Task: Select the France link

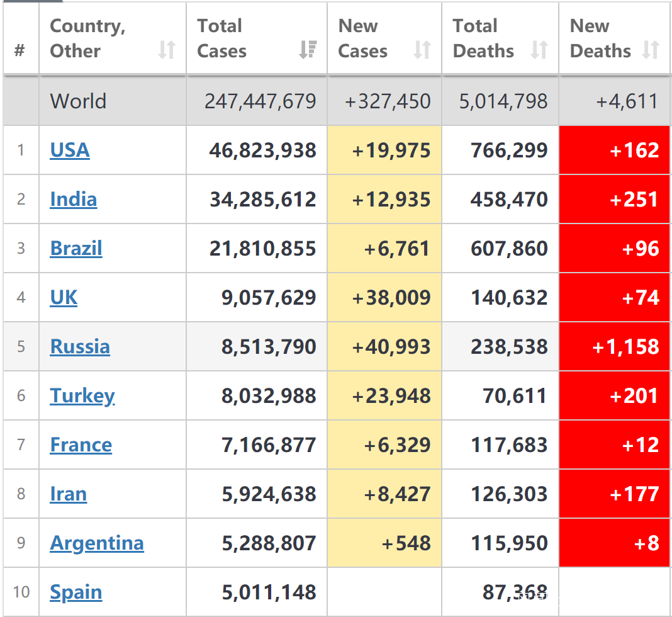Action: pos(81,445)
